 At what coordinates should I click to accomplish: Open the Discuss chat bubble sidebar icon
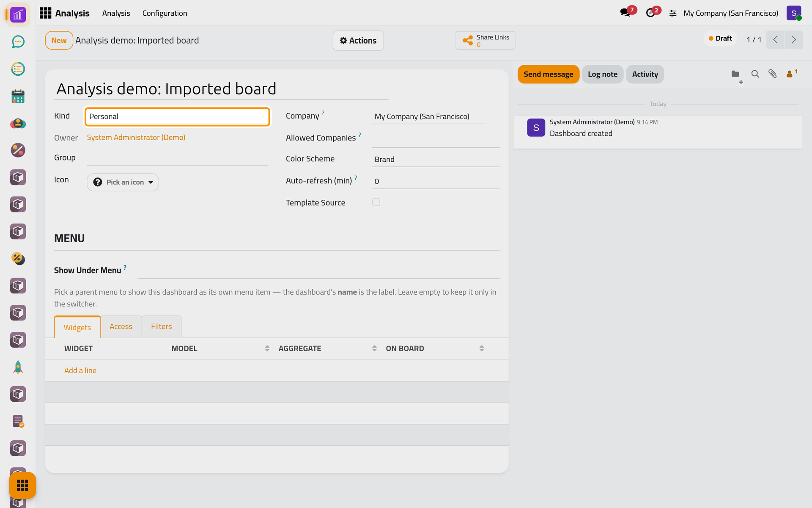(x=18, y=41)
